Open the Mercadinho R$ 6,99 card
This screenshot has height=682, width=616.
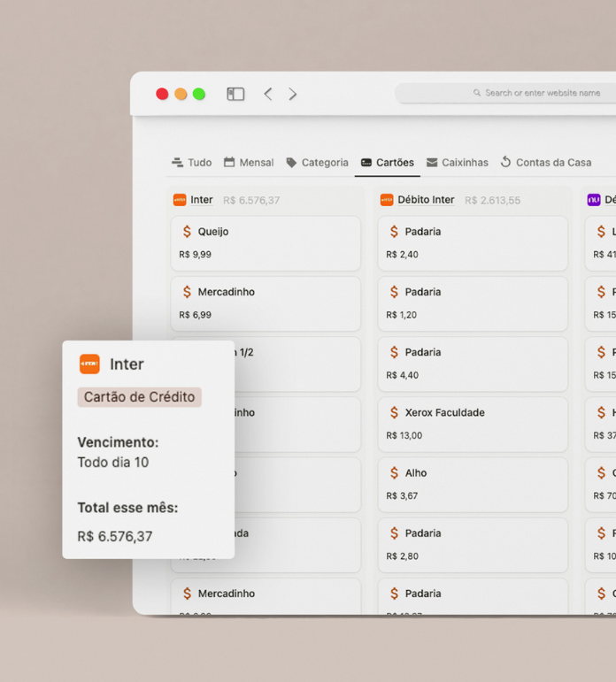click(266, 303)
